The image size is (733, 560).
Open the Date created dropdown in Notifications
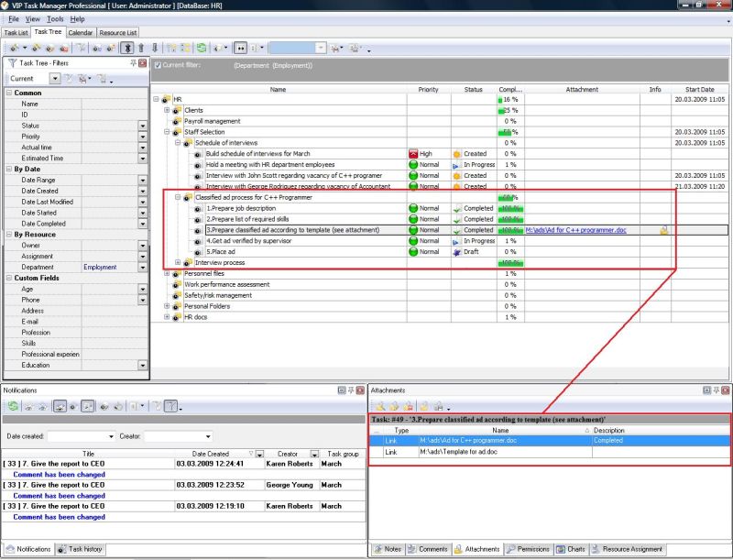111,436
